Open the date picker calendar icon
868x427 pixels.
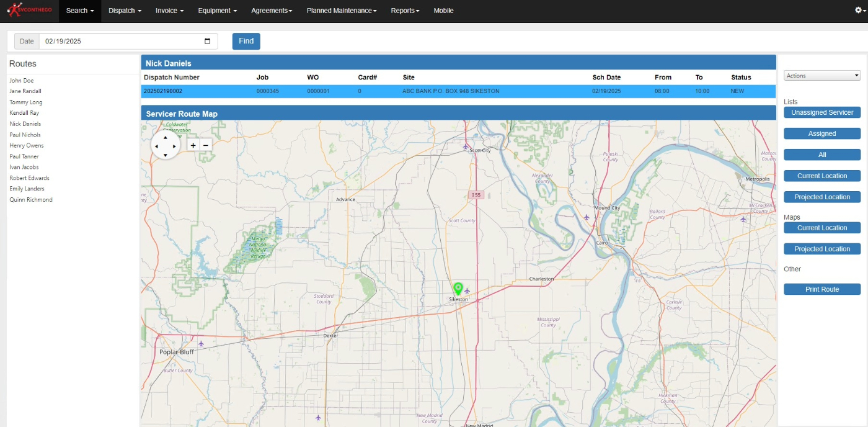click(x=207, y=41)
